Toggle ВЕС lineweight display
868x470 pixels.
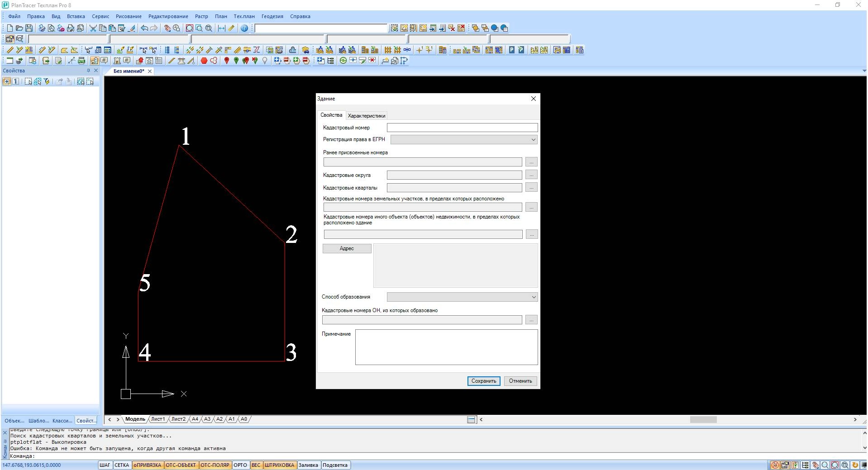point(256,465)
